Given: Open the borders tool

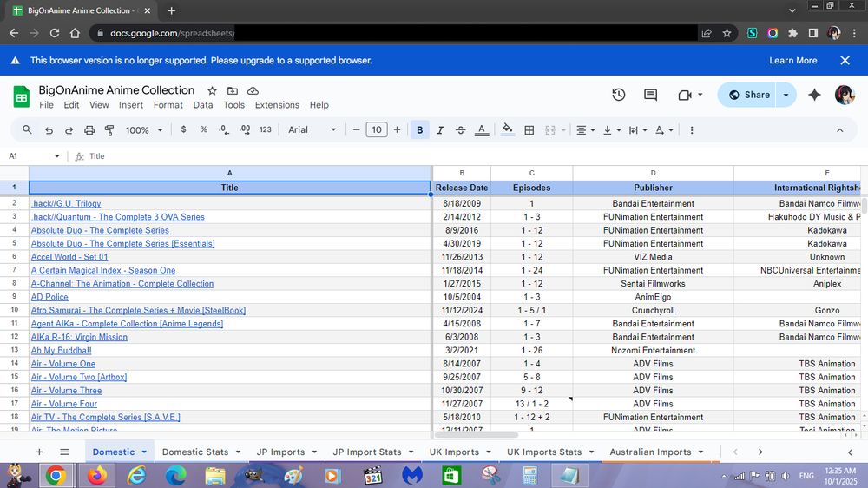Looking at the screenshot, I should pyautogui.click(x=529, y=130).
